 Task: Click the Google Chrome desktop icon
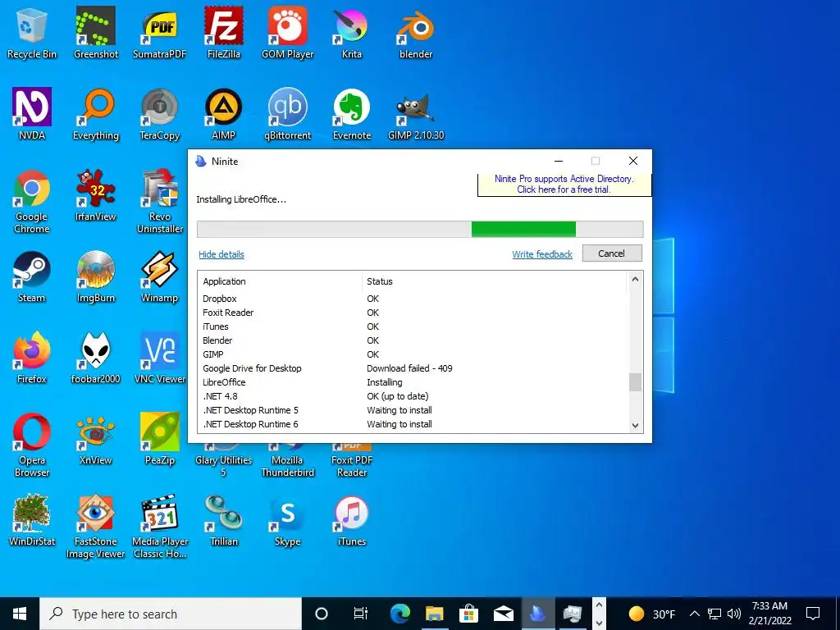32,202
